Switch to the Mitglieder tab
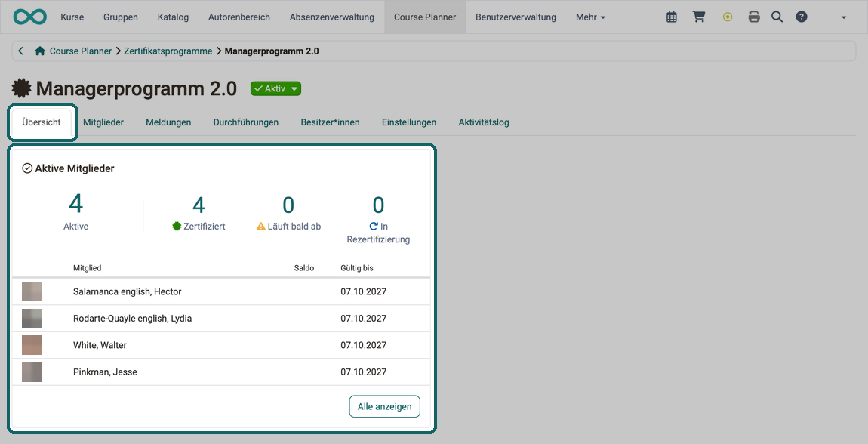Screen dimensions: 868x444 click(103, 122)
